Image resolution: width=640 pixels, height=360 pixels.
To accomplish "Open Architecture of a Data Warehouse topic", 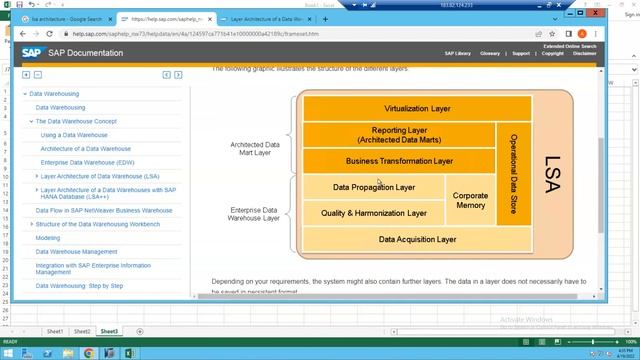I will (x=86, y=149).
